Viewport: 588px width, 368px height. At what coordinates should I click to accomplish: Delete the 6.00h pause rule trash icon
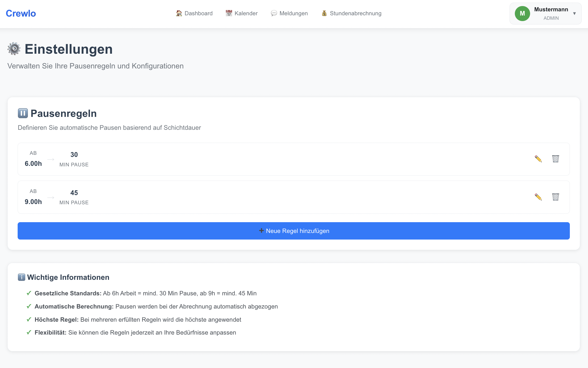pyautogui.click(x=555, y=159)
